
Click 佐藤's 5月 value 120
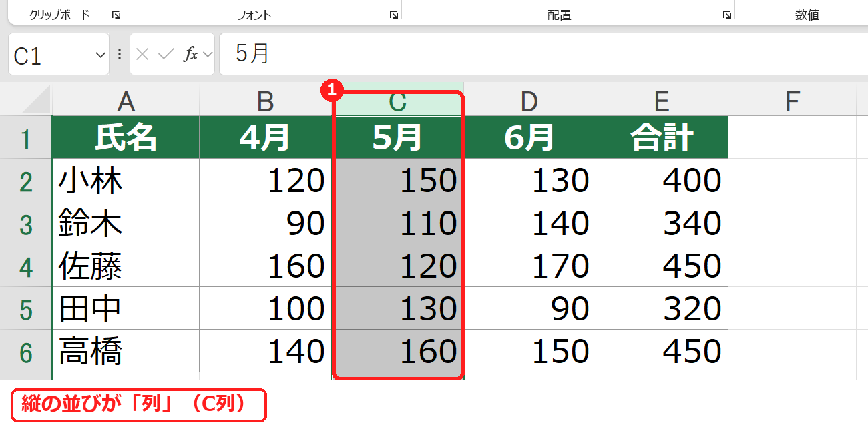click(x=398, y=266)
